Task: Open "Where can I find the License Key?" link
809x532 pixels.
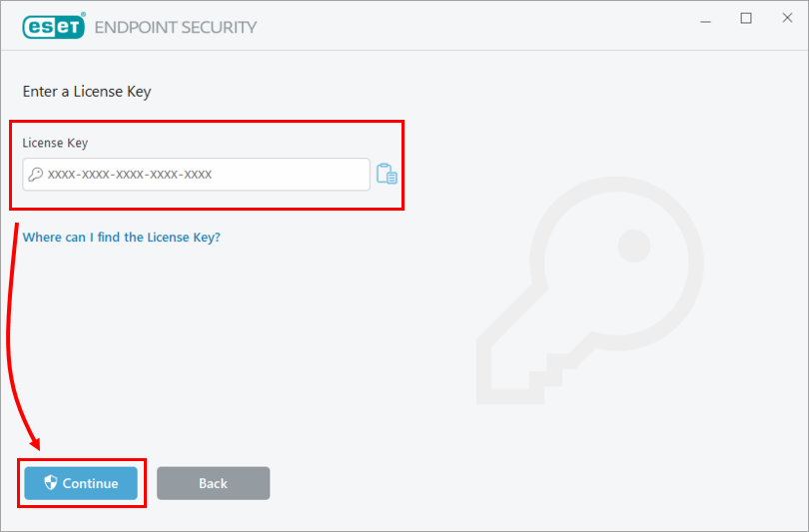Action: point(121,238)
